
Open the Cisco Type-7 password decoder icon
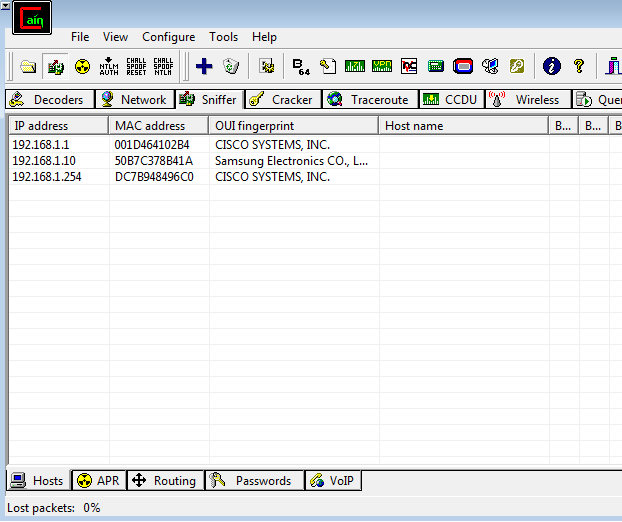(355, 66)
